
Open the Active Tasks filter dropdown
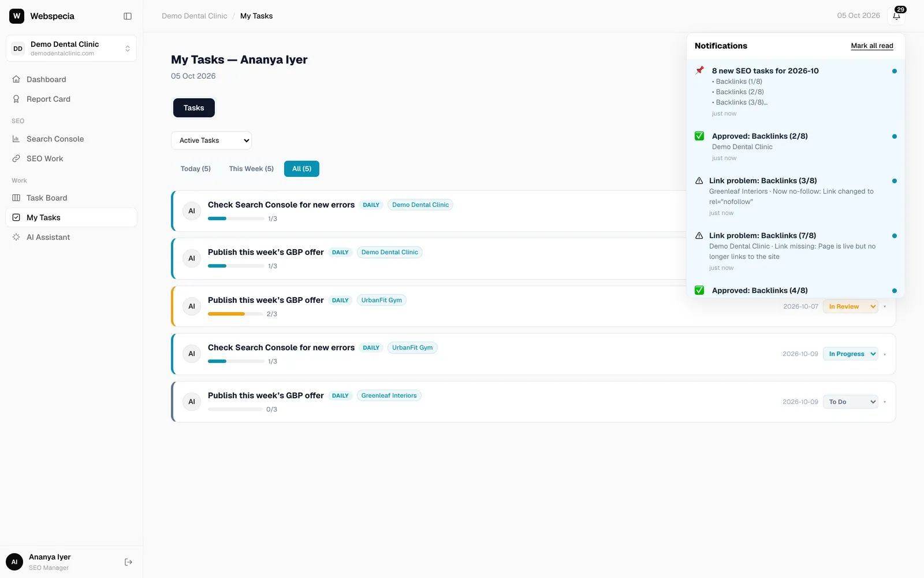[x=211, y=140]
